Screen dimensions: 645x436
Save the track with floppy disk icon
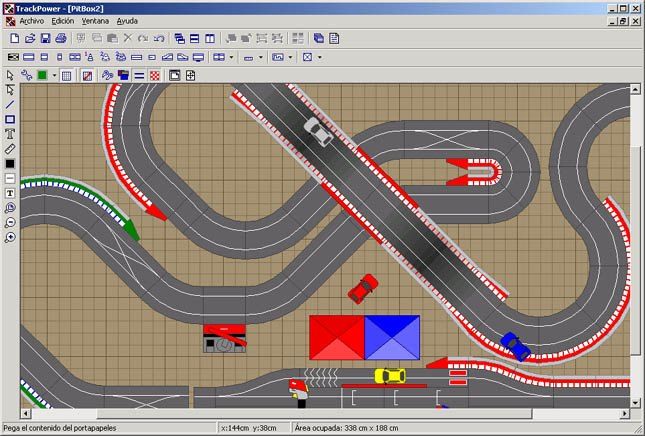click(x=45, y=39)
